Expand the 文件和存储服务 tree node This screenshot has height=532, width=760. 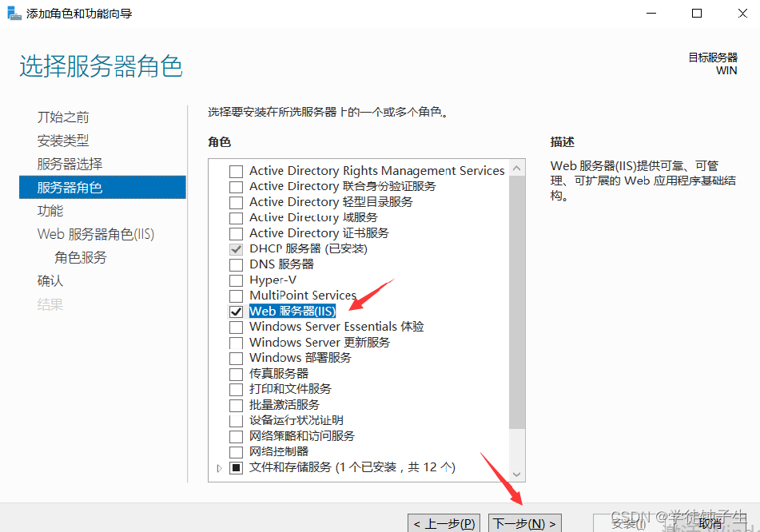point(219,468)
